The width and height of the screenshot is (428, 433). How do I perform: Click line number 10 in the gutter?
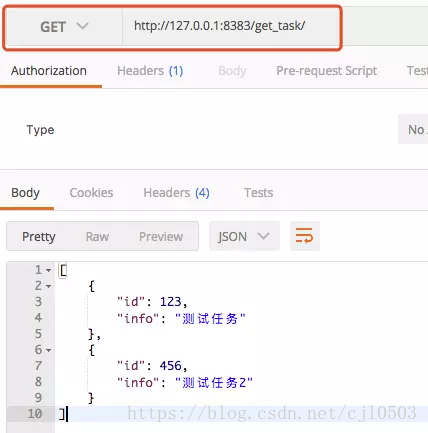[x=35, y=414]
